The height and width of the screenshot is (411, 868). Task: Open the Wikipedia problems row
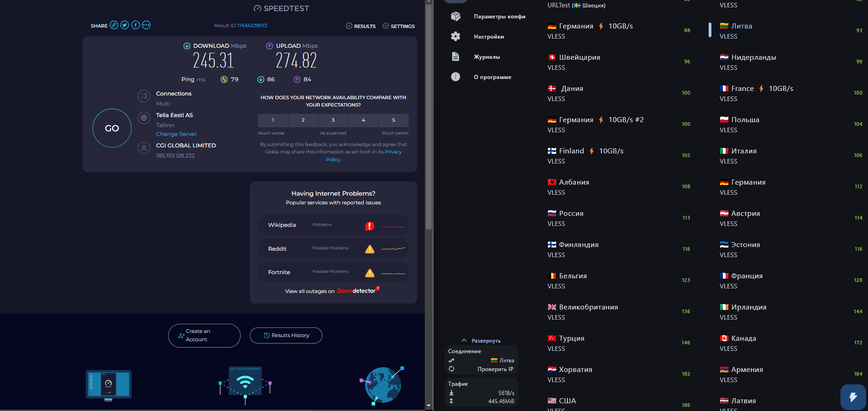coord(333,225)
